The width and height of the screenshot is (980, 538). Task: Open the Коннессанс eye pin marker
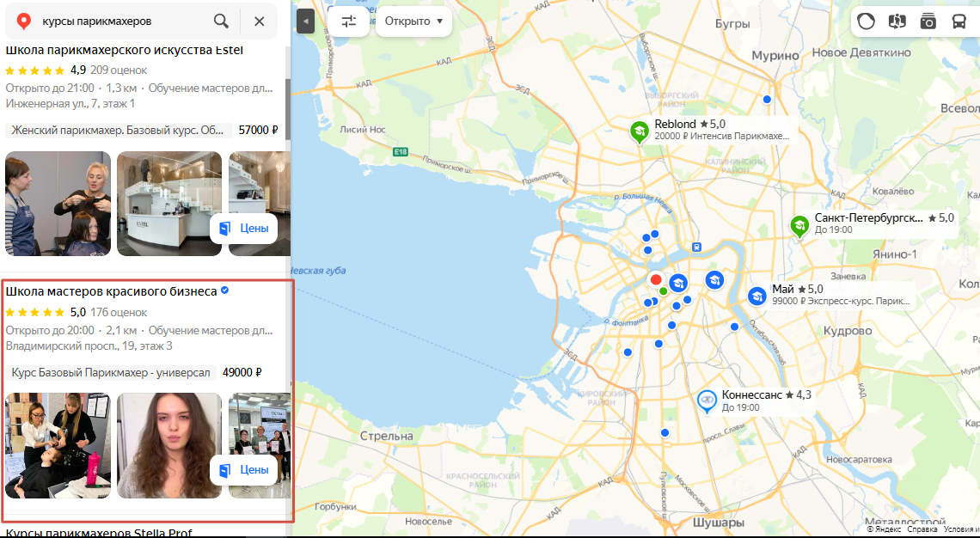coord(707,400)
